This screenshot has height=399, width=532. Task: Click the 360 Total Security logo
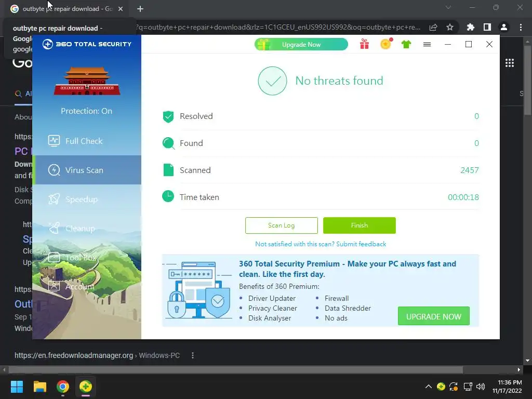tap(87, 44)
